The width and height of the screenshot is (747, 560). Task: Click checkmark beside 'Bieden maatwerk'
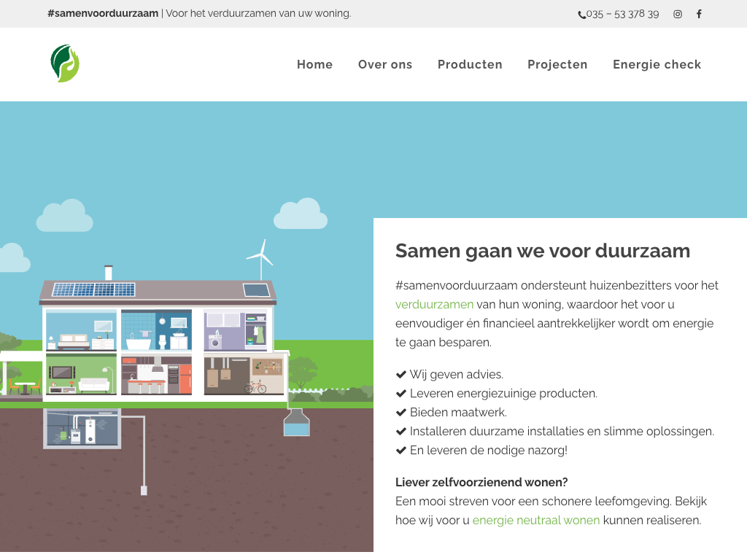[400, 413]
